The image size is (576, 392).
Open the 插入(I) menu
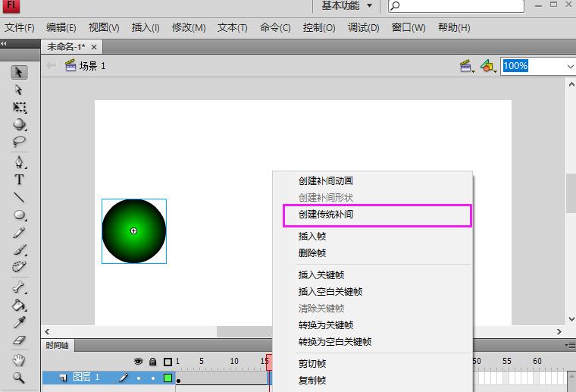pyautogui.click(x=146, y=27)
